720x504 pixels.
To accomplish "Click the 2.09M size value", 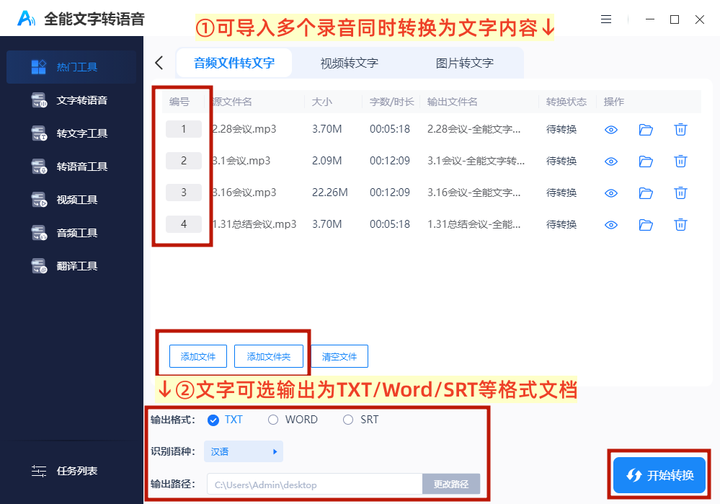I will point(327,161).
